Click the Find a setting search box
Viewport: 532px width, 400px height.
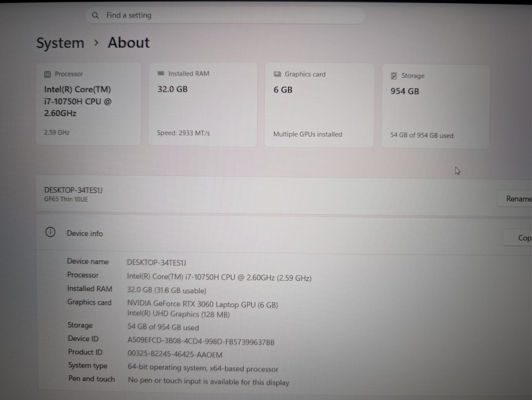point(225,15)
